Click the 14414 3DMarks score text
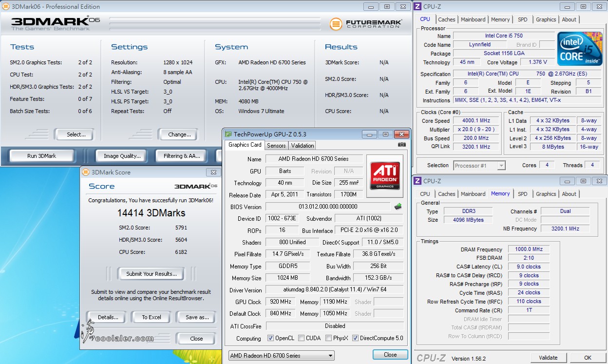 click(x=151, y=213)
